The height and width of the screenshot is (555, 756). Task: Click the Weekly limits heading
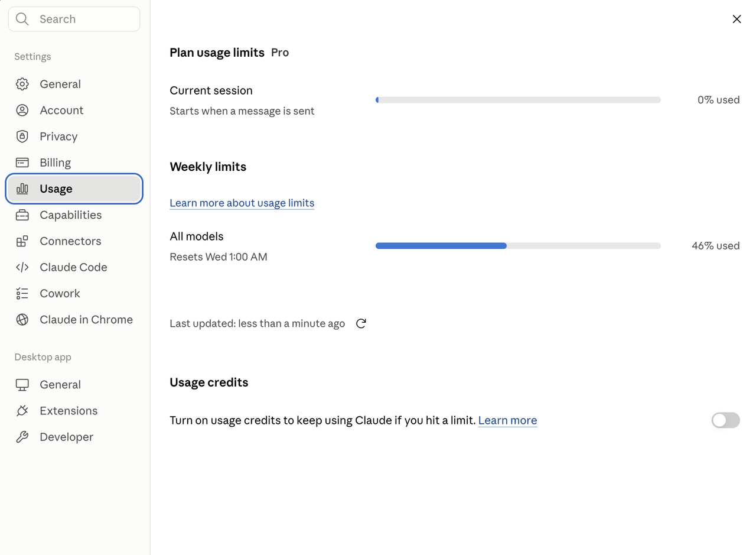point(208,167)
